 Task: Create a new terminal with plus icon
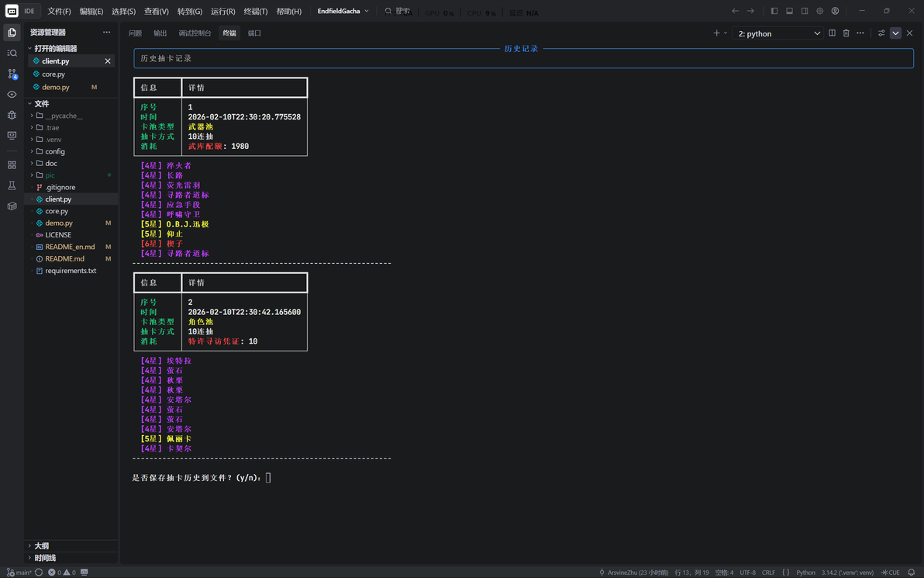716,33
